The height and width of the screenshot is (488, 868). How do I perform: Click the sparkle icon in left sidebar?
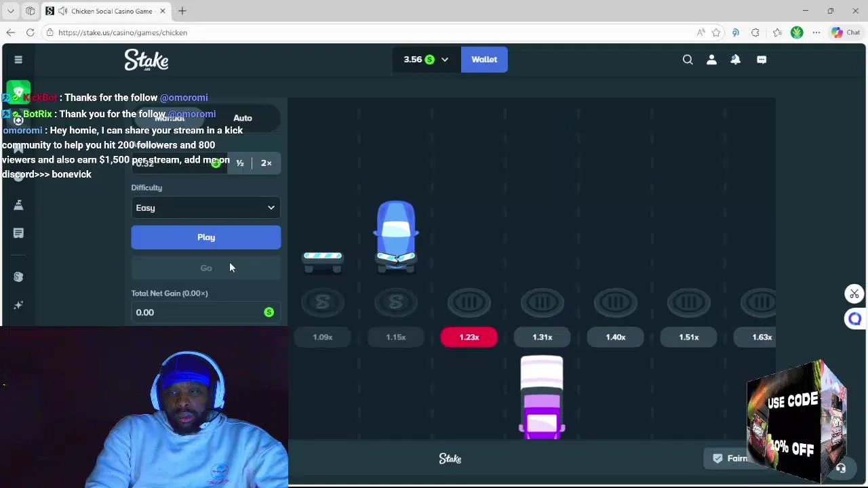[18, 305]
